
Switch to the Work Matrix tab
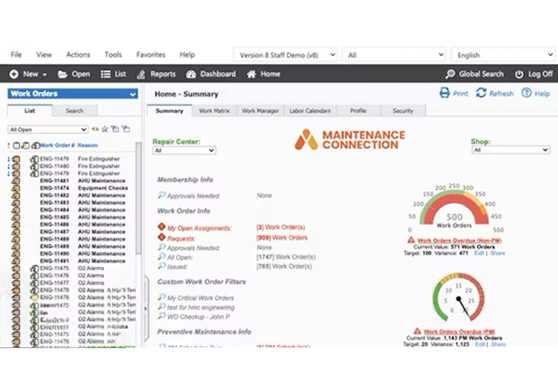point(215,111)
